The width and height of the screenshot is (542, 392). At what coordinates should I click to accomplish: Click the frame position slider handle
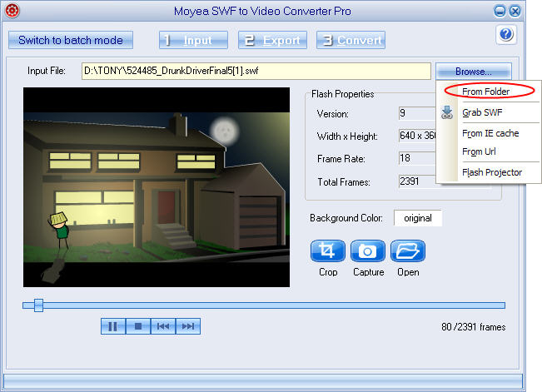tap(38, 305)
